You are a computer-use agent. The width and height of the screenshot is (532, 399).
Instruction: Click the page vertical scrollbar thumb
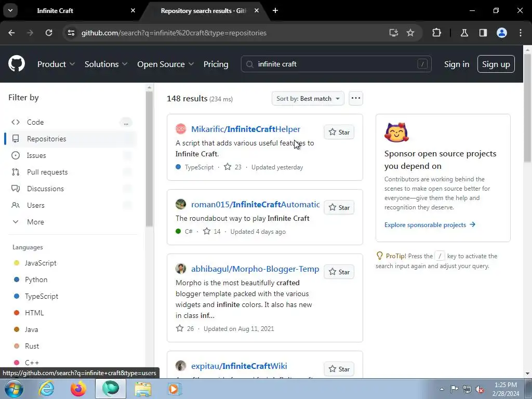pyautogui.click(x=527, y=108)
